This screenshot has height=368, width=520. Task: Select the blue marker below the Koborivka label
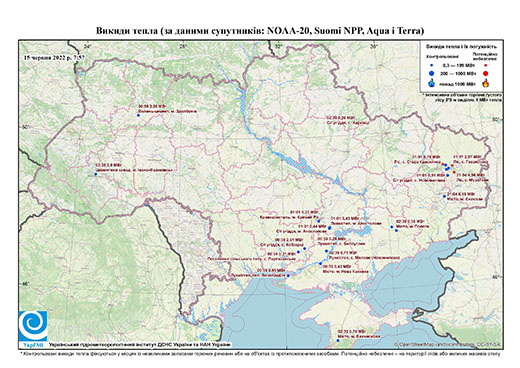coord(304,248)
